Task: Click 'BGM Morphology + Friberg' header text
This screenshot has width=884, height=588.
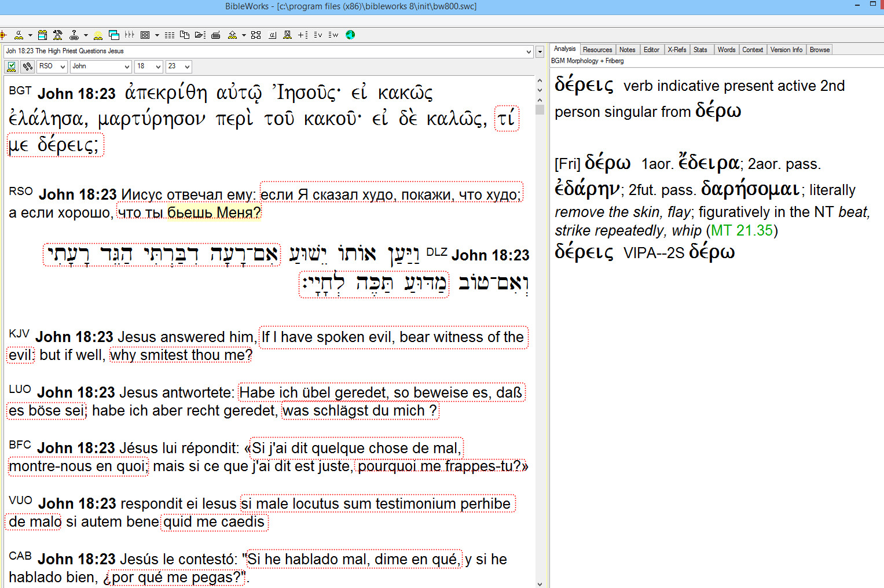Action: (588, 61)
